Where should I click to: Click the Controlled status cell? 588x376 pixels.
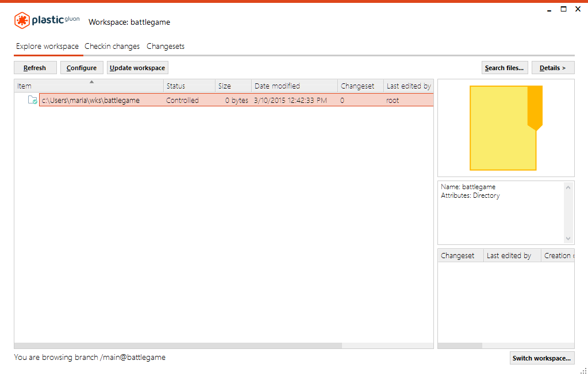pos(182,100)
